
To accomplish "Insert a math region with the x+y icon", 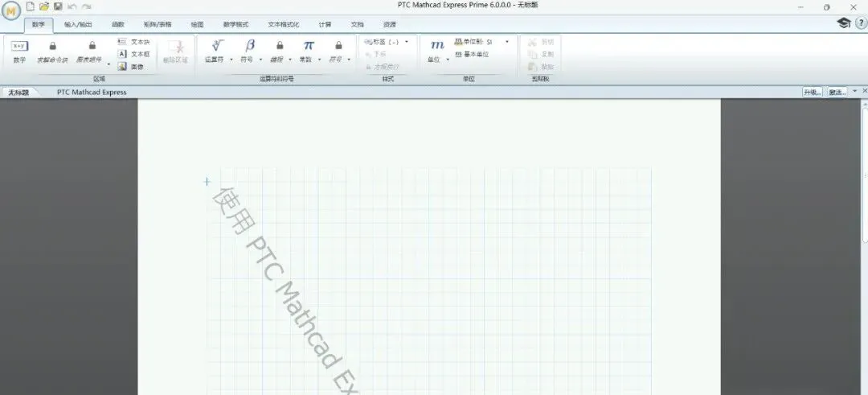I will click(19, 51).
